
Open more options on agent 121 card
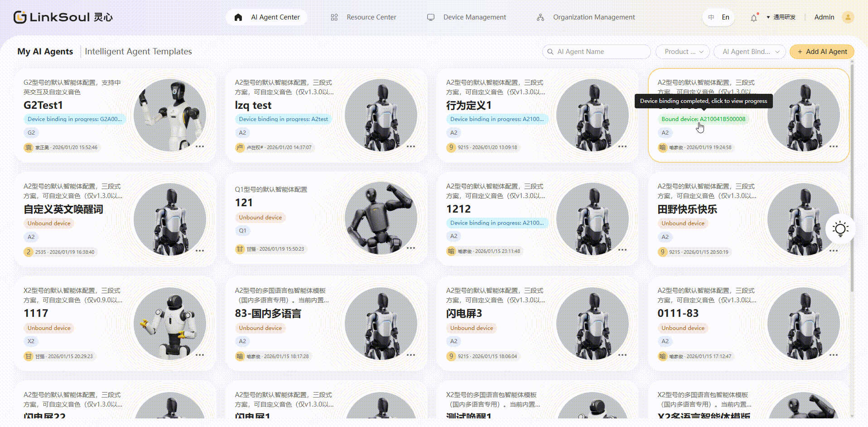pos(411,248)
